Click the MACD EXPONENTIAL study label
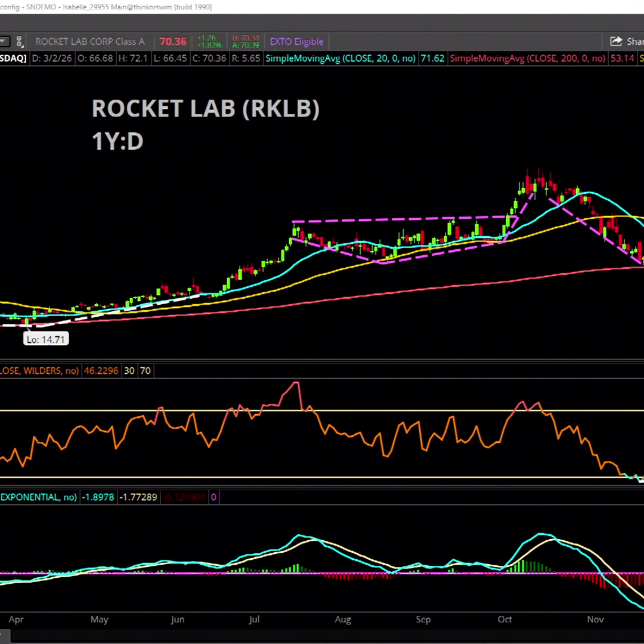This screenshot has width=644, height=644. pos(39,497)
